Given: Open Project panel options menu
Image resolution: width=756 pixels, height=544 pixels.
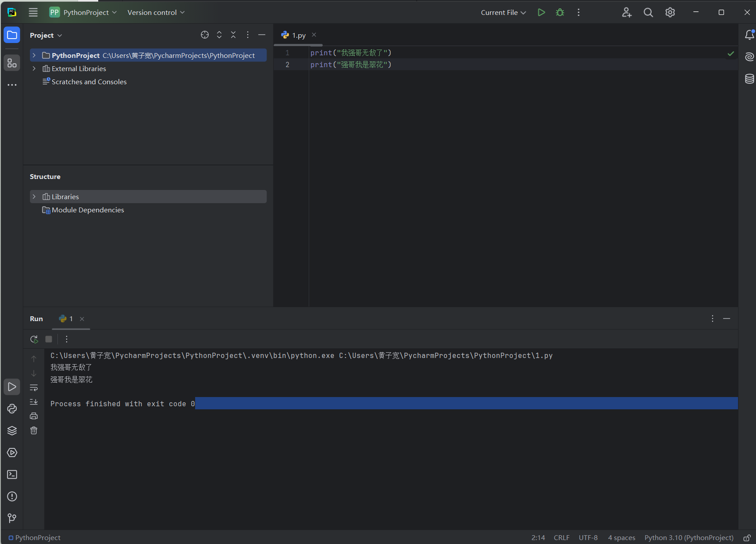Looking at the screenshot, I should click(x=248, y=35).
